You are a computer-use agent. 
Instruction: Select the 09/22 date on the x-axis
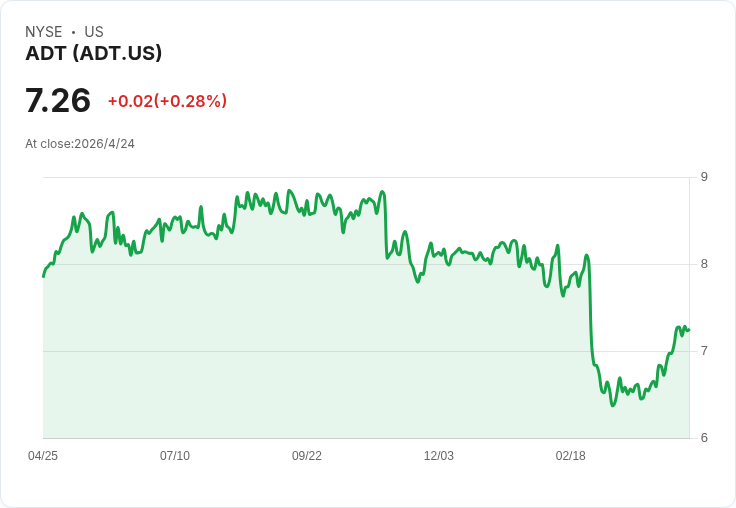point(307,456)
